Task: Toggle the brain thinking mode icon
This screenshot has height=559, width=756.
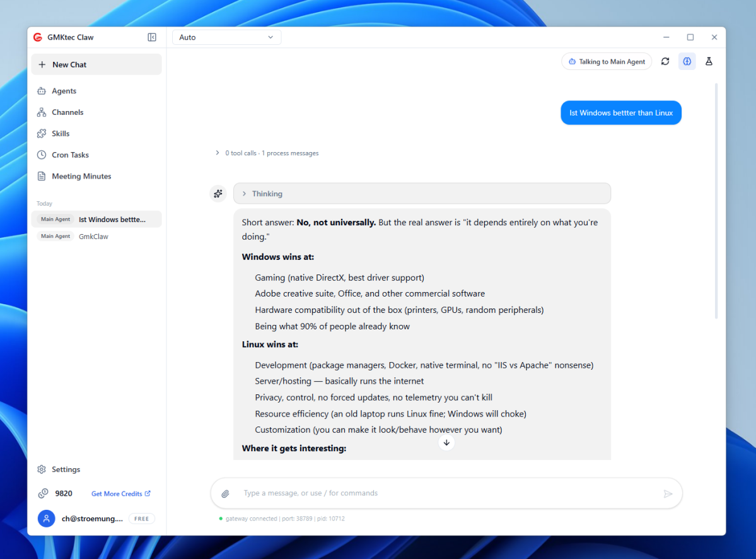Action: pyautogui.click(x=687, y=61)
